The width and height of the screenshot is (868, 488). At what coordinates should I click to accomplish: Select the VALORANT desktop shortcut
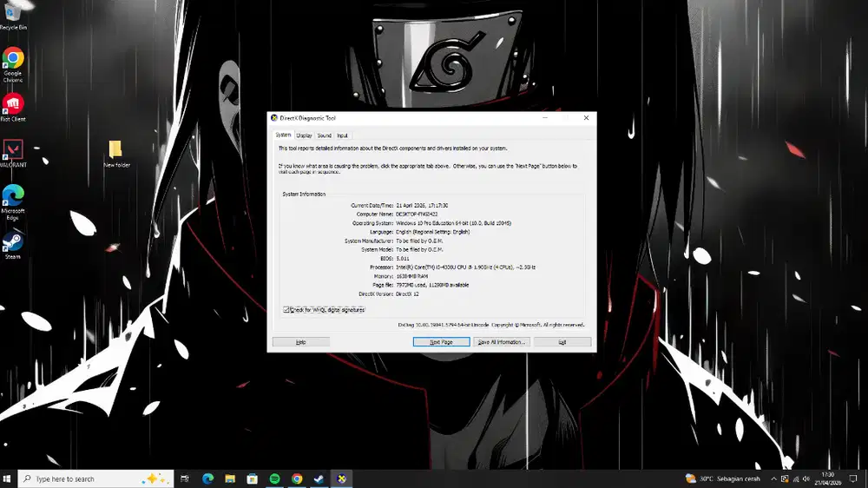click(x=13, y=154)
